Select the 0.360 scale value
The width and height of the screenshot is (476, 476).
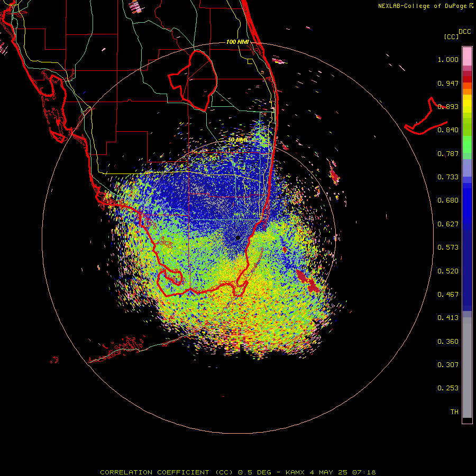448,342
